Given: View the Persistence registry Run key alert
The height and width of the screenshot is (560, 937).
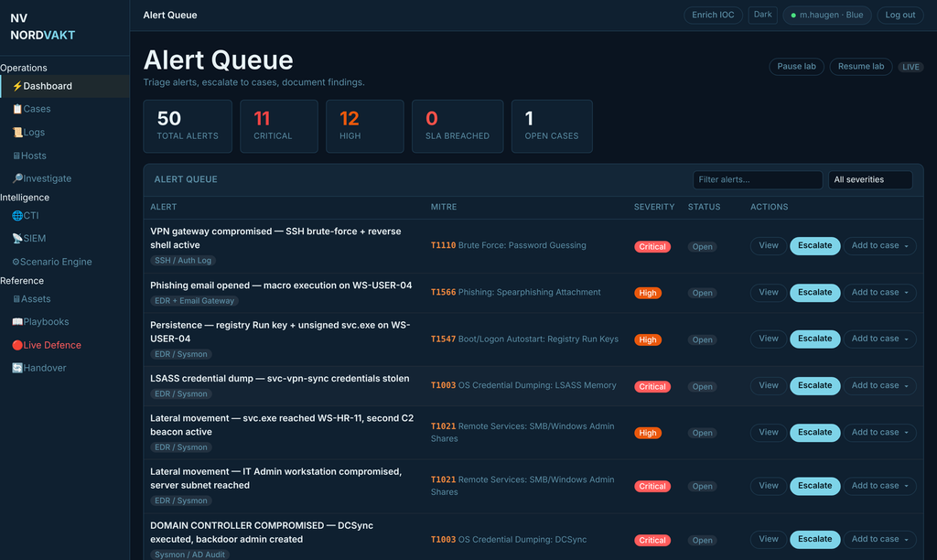Looking at the screenshot, I should 769,339.
